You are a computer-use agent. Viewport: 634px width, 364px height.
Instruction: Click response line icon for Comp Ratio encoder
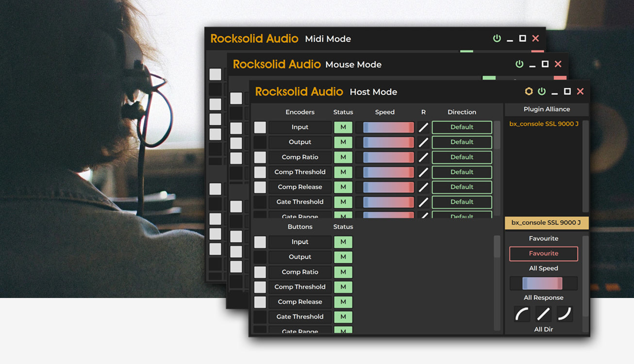(423, 157)
